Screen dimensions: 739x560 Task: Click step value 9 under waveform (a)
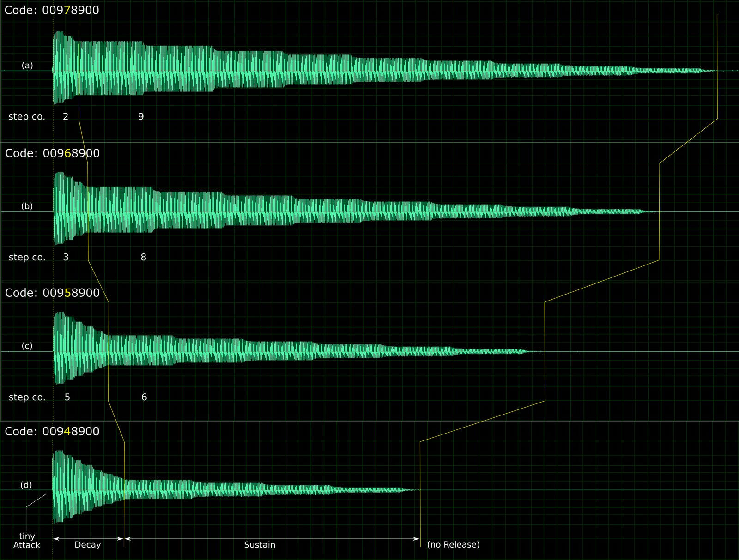pyautogui.click(x=141, y=116)
